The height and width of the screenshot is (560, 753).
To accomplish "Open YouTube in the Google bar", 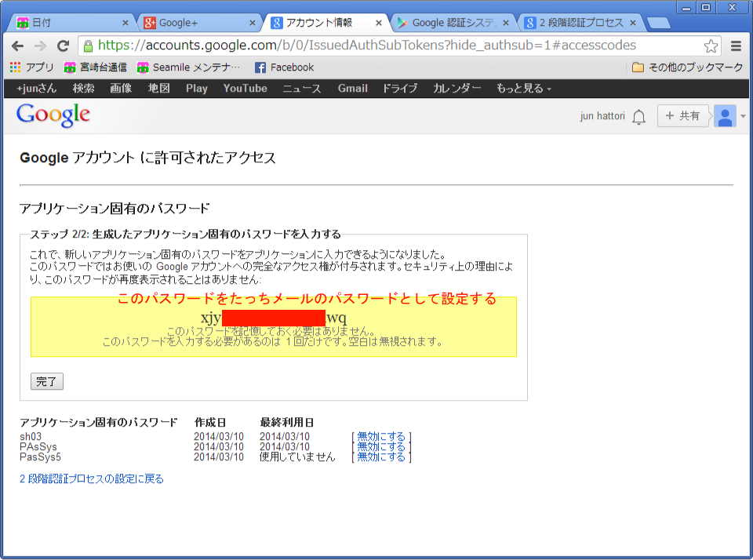I will click(x=245, y=89).
